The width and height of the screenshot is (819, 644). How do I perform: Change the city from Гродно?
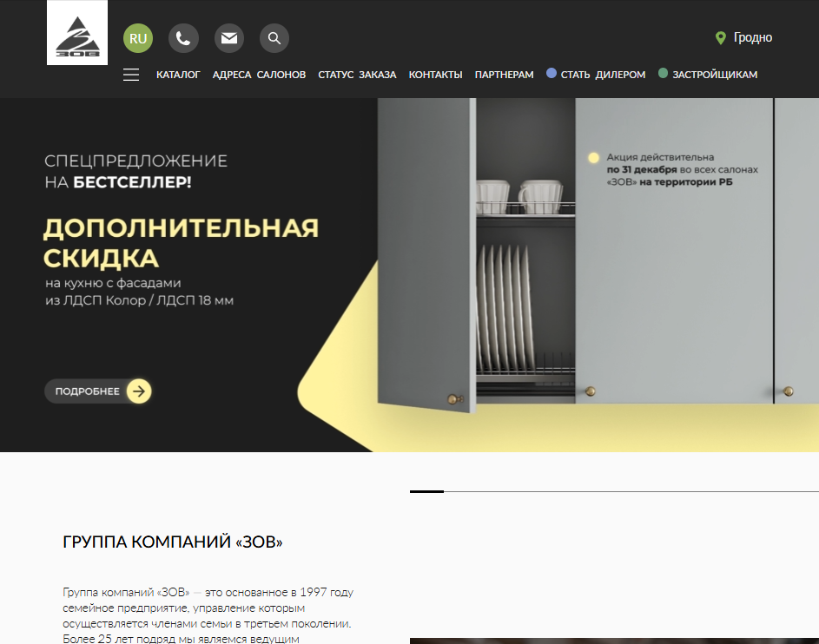[x=754, y=37]
